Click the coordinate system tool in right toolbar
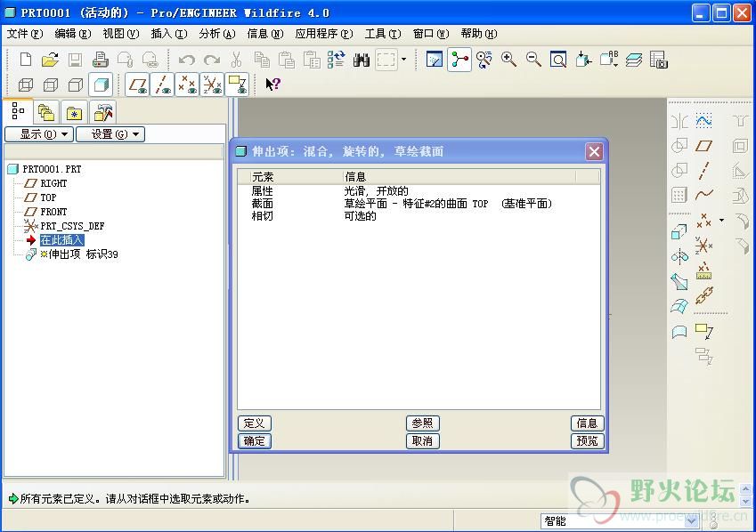The width and height of the screenshot is (756, 532). [703, 246]
